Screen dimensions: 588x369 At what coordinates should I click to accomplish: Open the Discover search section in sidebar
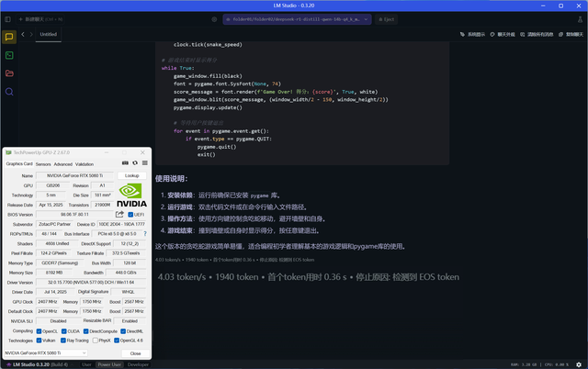(9, 92)
